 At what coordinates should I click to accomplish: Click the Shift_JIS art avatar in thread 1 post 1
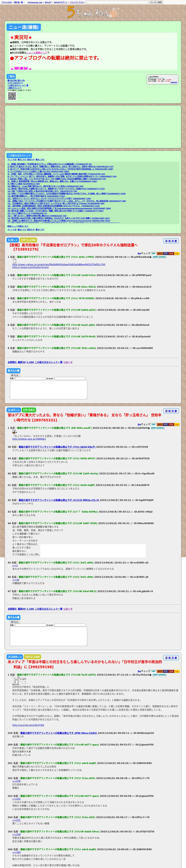click(x=14, y=261)
